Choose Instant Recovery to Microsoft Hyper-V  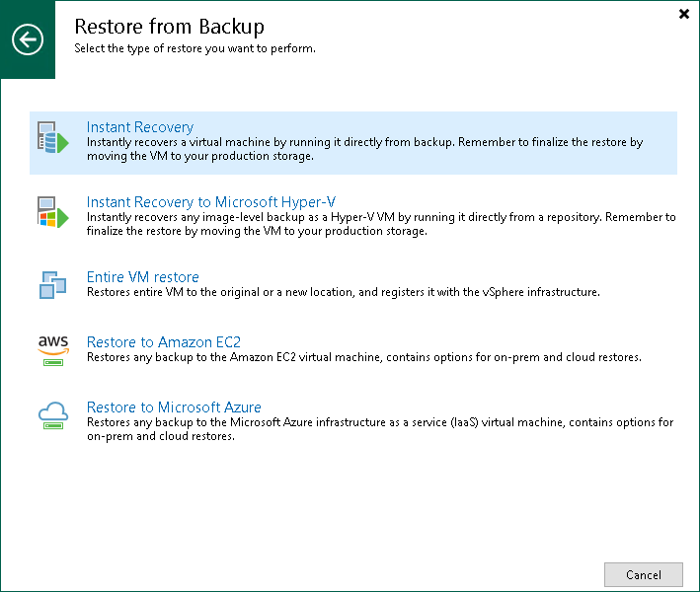coord(210,202)
